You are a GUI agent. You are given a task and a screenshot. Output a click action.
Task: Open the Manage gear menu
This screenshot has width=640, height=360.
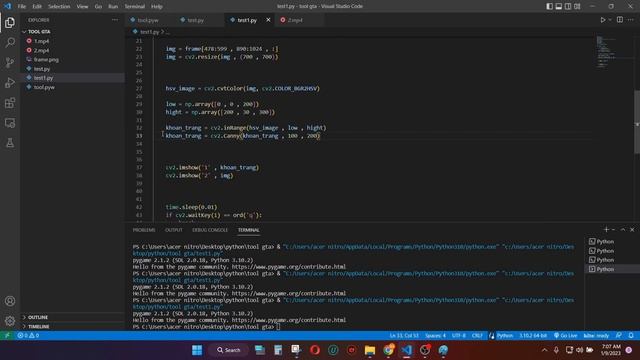click(x=10, y=321)
